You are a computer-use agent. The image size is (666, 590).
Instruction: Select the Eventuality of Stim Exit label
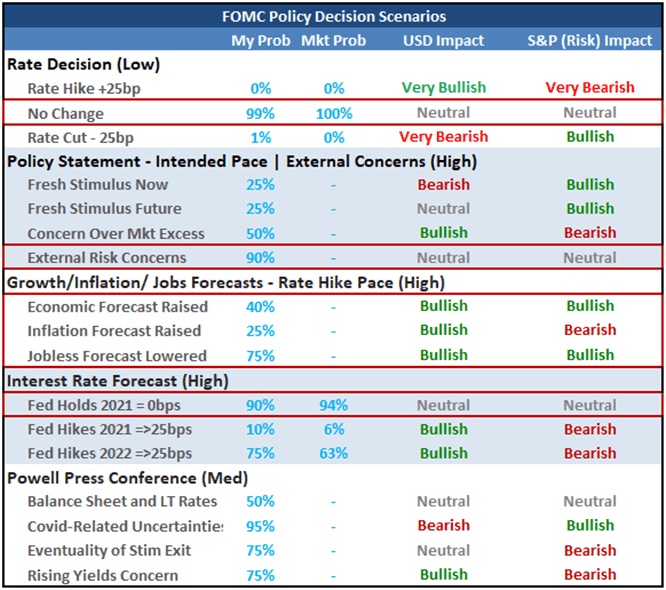[x=109, y=551]
